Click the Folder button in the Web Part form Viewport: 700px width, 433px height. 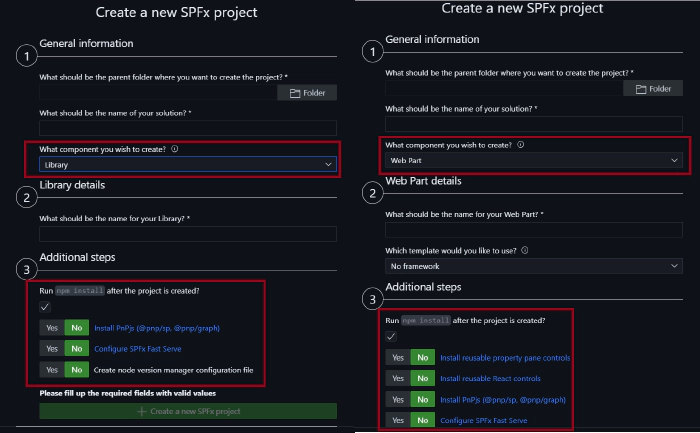click(x=653, y=89)
